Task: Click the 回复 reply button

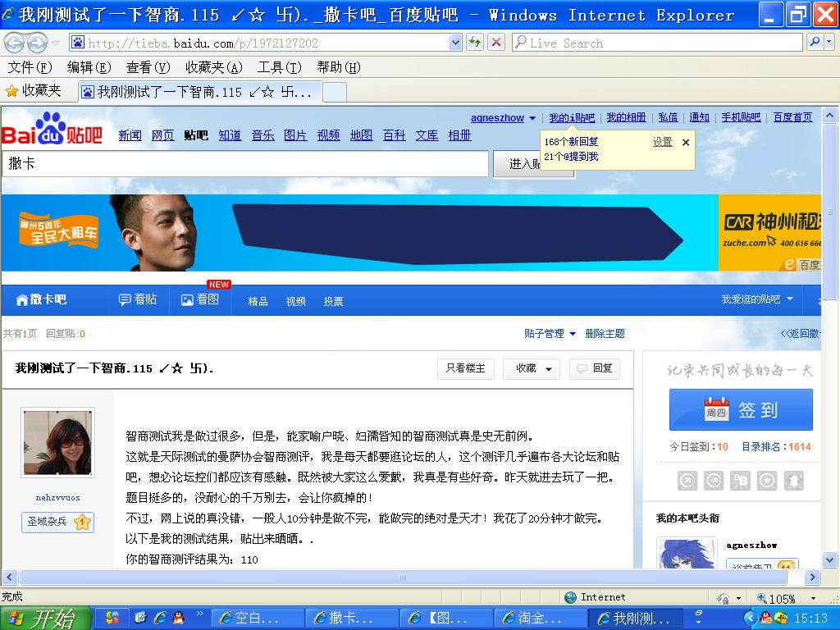Action: pos(595,368)
